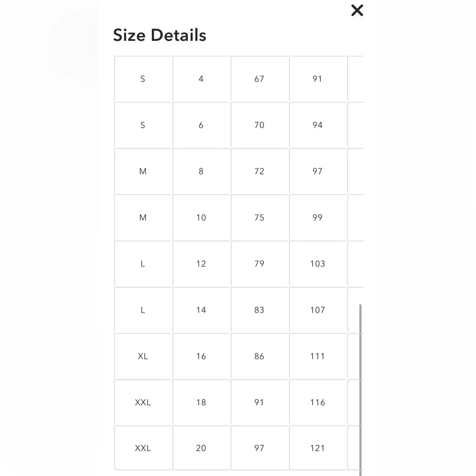
Task: Click the cell showing 72
Action: [259, 171]
